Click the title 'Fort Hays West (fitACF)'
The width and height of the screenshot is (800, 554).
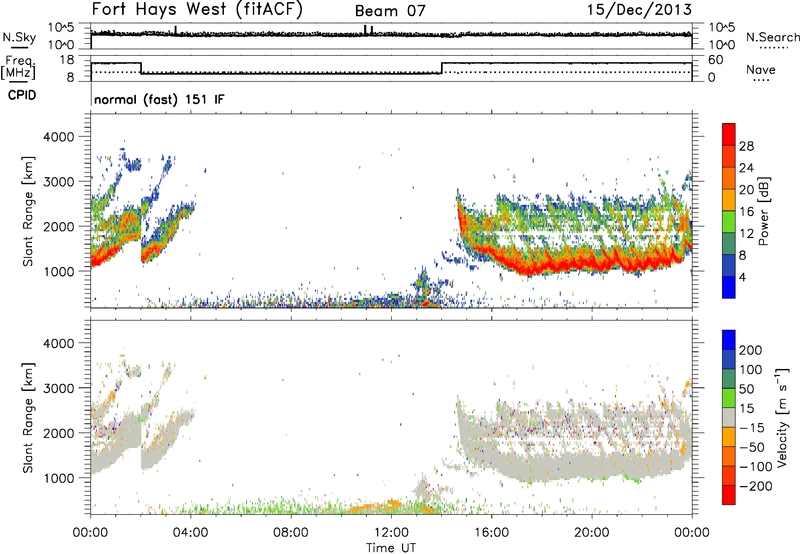tap(197, 10)
